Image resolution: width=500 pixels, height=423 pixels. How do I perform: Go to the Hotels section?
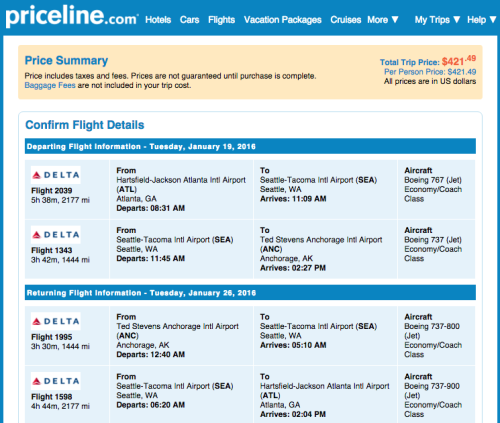(158, 20)
